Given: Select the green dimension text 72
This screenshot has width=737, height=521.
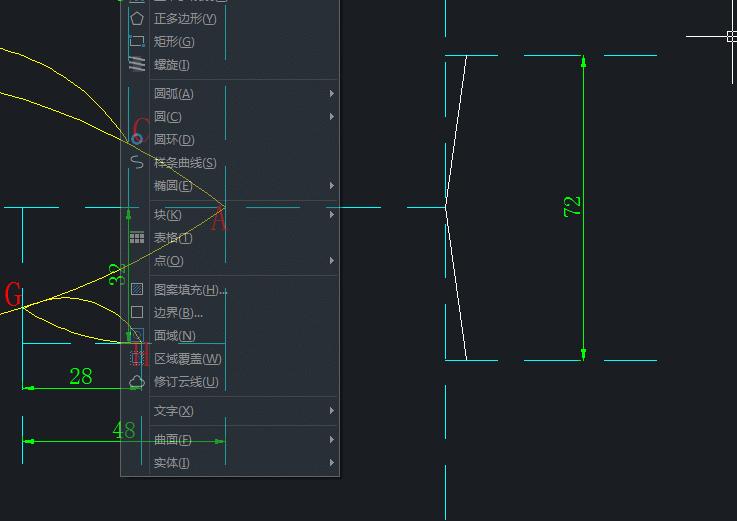Looking at the screenshot, I should click(x=572, y=206).
